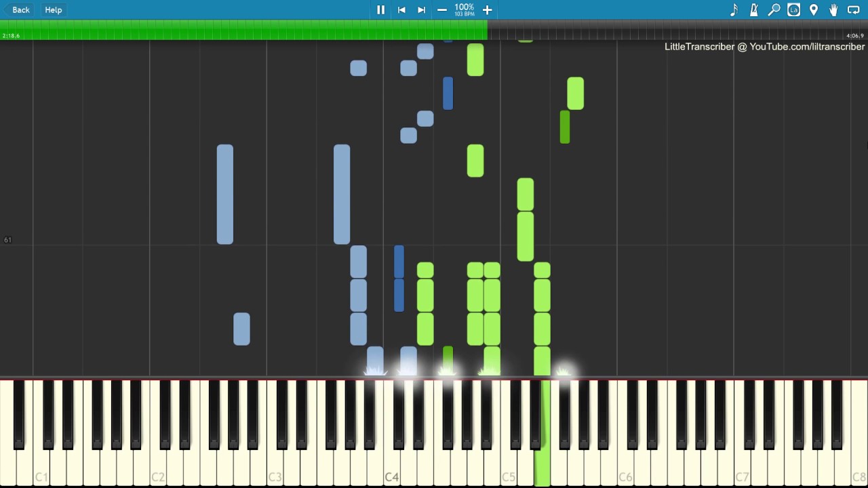Increase playback speed with the plus button
The height and width of the screenshot is (488, 868).
pos(487,9)
